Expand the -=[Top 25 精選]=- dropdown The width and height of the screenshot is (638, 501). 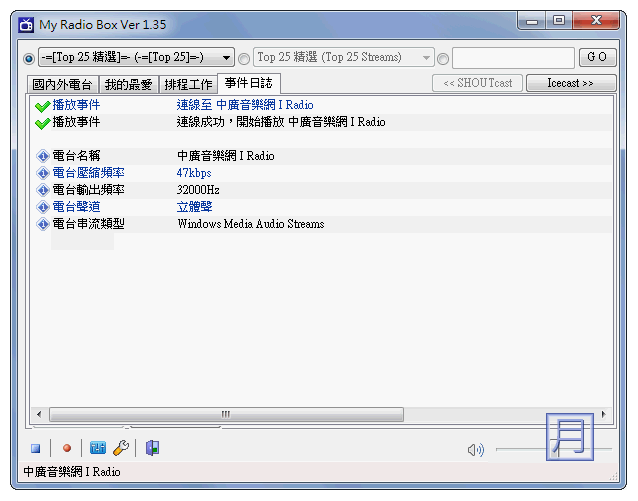pyautogui.click(x=226, y=58)
